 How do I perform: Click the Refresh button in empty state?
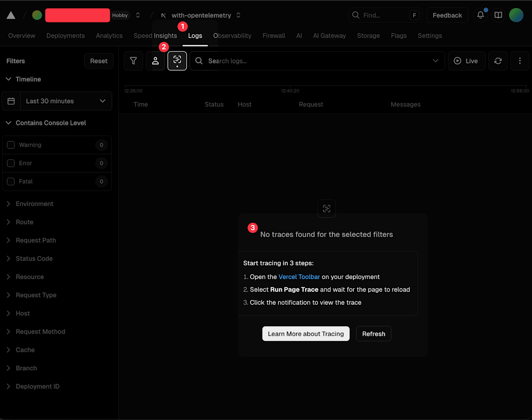(374, 334)
